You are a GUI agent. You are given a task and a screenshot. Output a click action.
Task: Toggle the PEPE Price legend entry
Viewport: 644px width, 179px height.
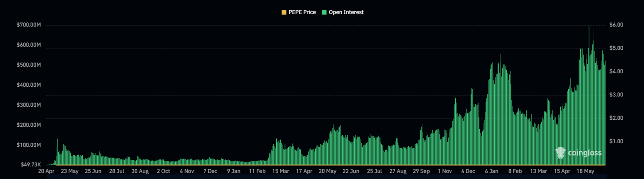coord(298,12)
